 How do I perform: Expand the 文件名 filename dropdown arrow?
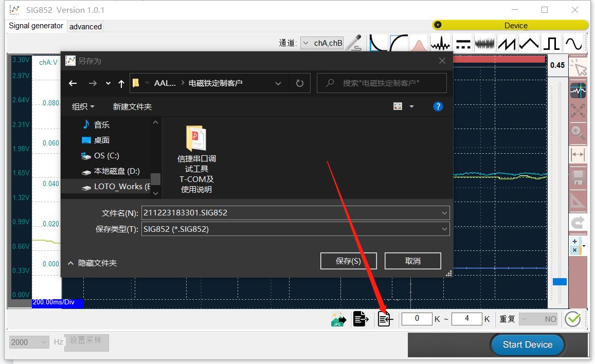pyautogui.click(x=444, y=213)
